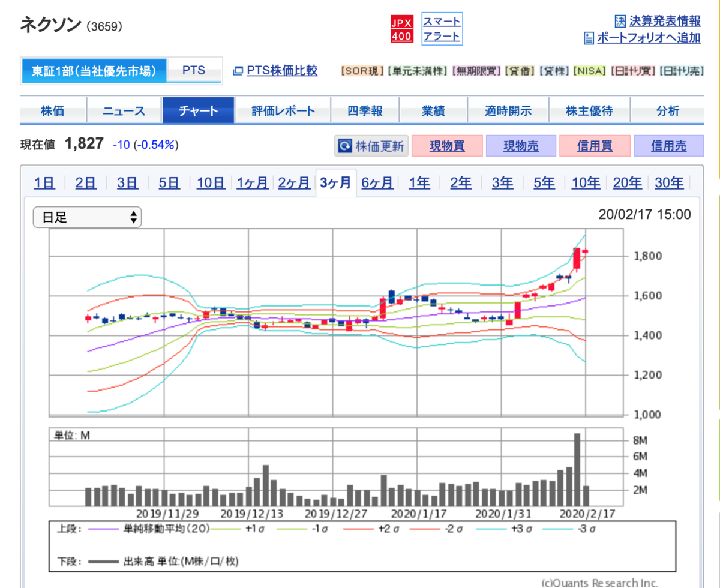The height and width of the screenshot is (588, 720).
Task: Select 東証1部(当社優先市場) market toggle
Action: pos(93,71)
